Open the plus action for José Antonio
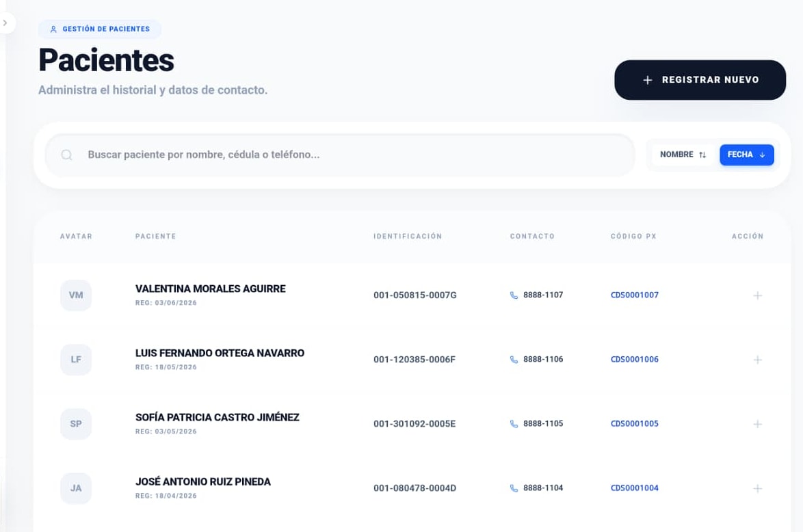This screenshot has width=803, height=532. tap(757, 488)
